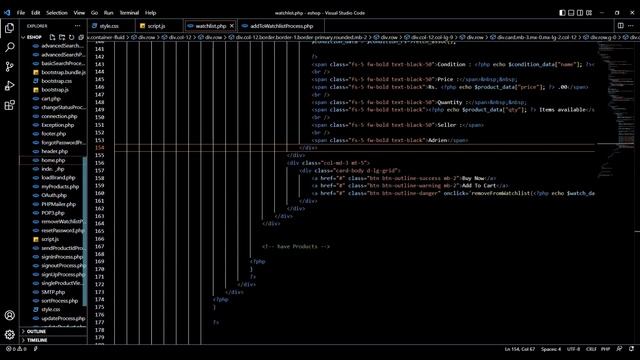The height and width of the screenshot is (360, 640).
Task: Open loadBrand.php in the Explorer
Action: pos(58,178)
